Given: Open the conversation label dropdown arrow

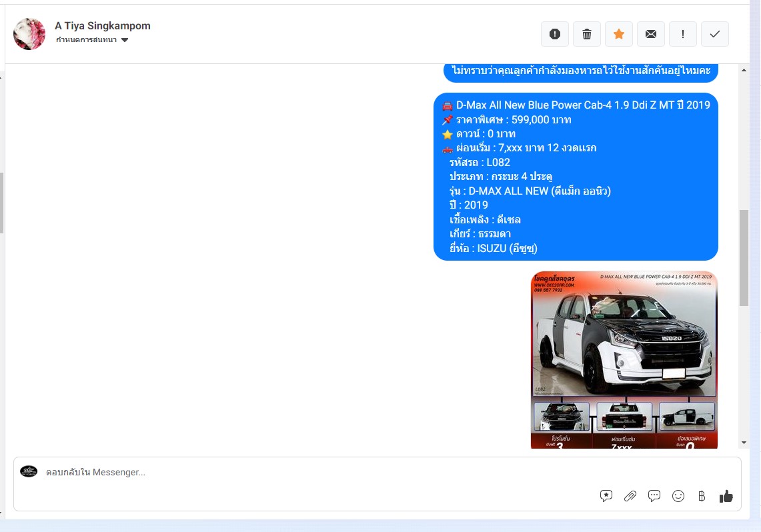Looking at the screenshot, I should pyautogui.click(x=125, y=40).
